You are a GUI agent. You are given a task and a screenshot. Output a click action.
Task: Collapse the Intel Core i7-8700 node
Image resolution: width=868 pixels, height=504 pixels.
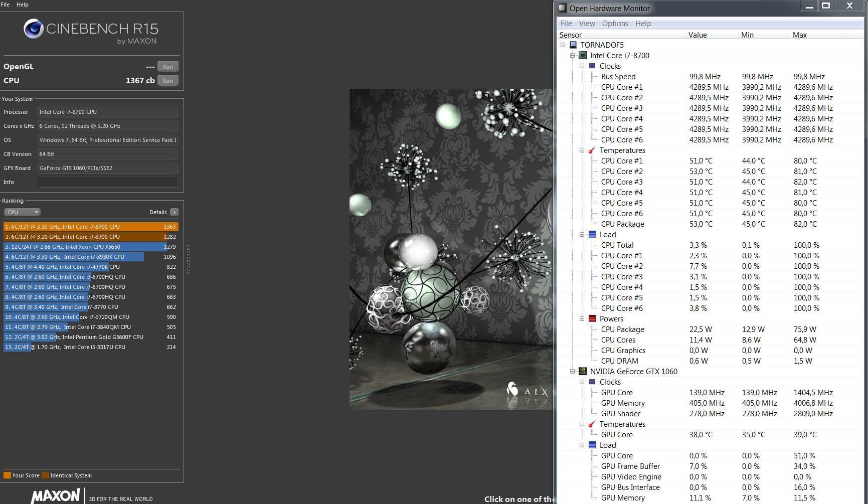click(573, 56)
